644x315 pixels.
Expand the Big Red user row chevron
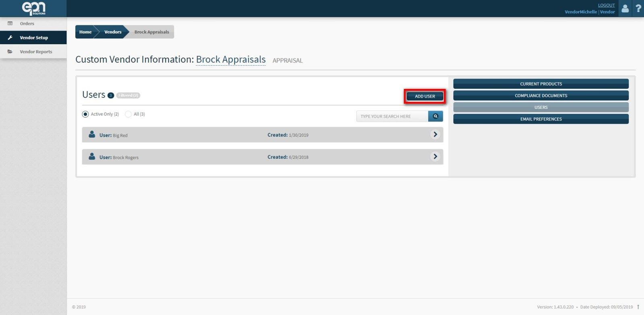(435, 135)
